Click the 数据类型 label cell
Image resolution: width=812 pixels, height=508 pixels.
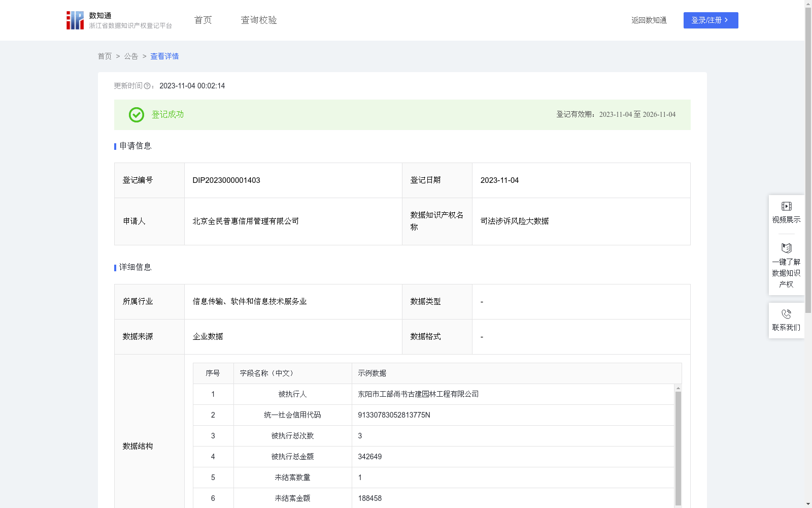coord(437,302)
